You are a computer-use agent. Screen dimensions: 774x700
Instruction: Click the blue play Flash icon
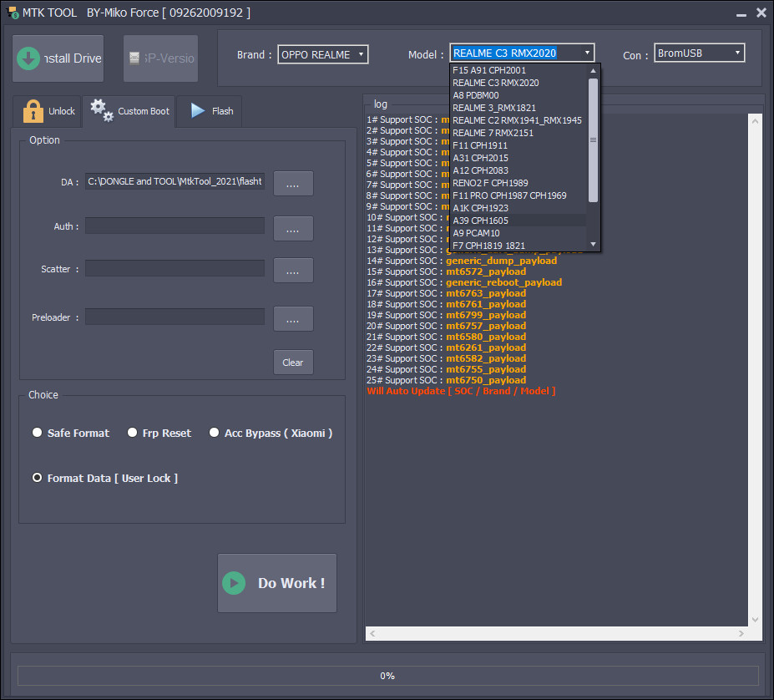point(198,110)
